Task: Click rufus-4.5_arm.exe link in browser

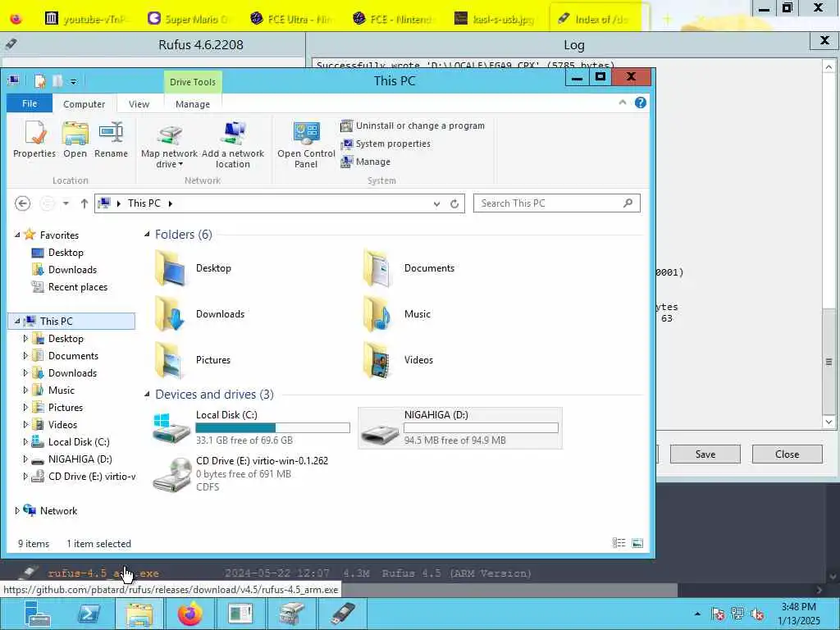Action: coord(103,573)
